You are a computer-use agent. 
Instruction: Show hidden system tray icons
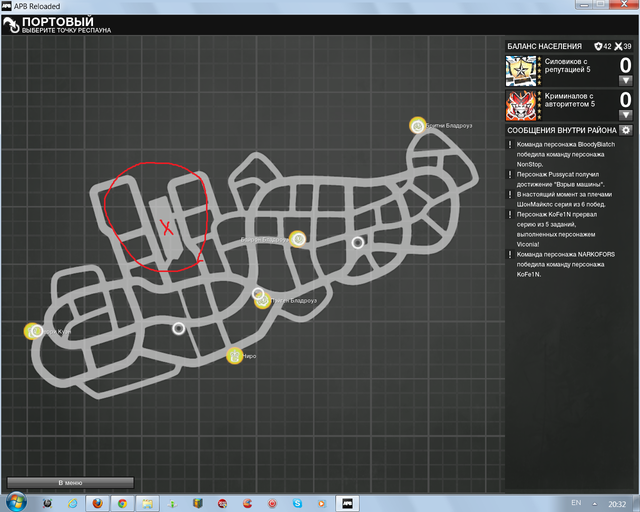(595, 504)
